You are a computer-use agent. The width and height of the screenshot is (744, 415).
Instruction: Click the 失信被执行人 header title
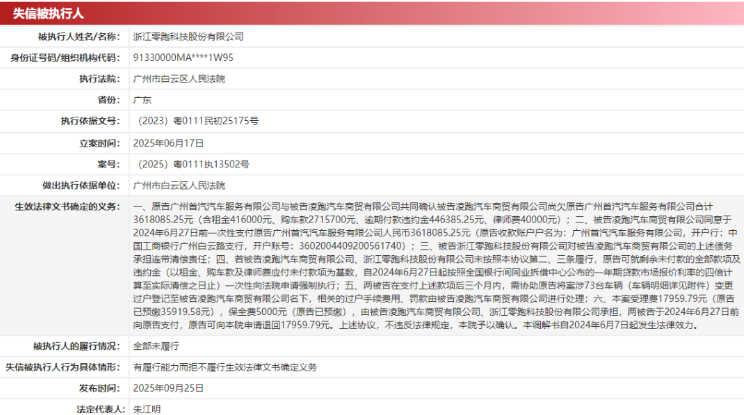[48, 13]
